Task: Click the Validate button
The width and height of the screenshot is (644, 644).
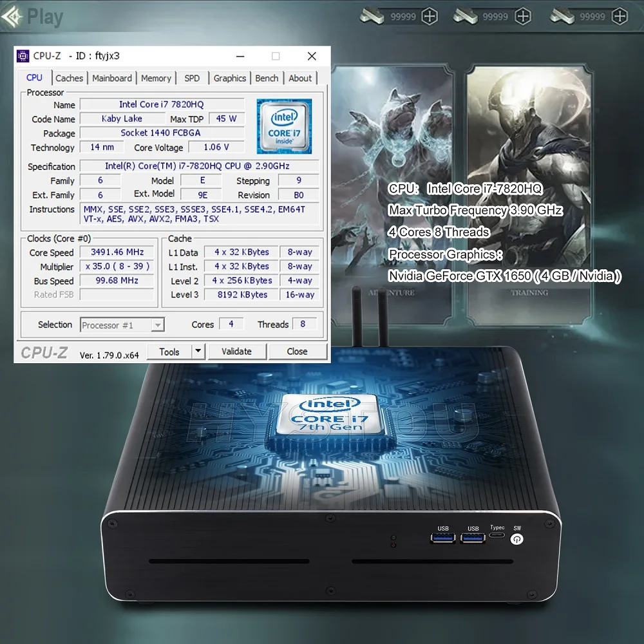Action: click(236, 352)
